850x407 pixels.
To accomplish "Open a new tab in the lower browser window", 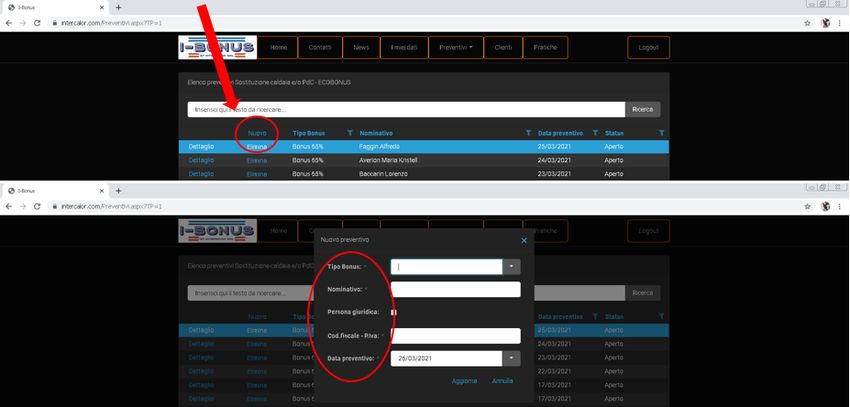I will click(x=119, y=190).
